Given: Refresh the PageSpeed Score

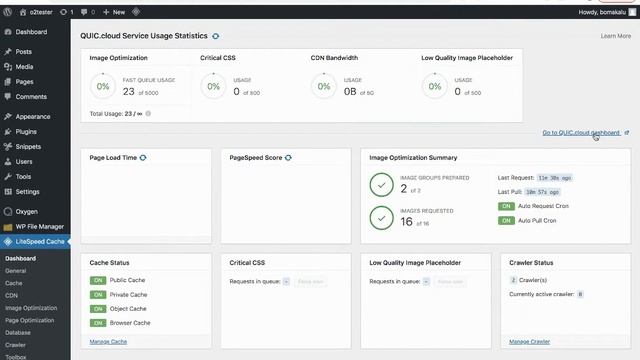Looking at the screenshot, I should coord(288,158).
